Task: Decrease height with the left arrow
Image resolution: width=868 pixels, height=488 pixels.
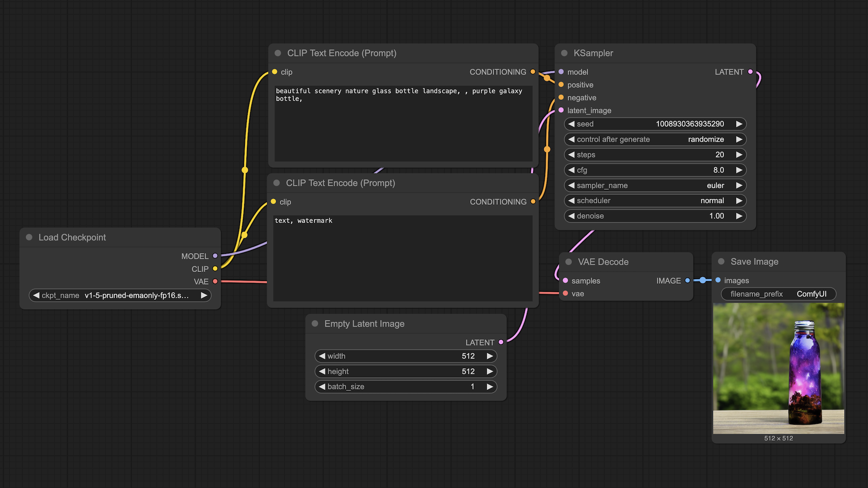Action: pyautogui.click(x=322, y=371)
